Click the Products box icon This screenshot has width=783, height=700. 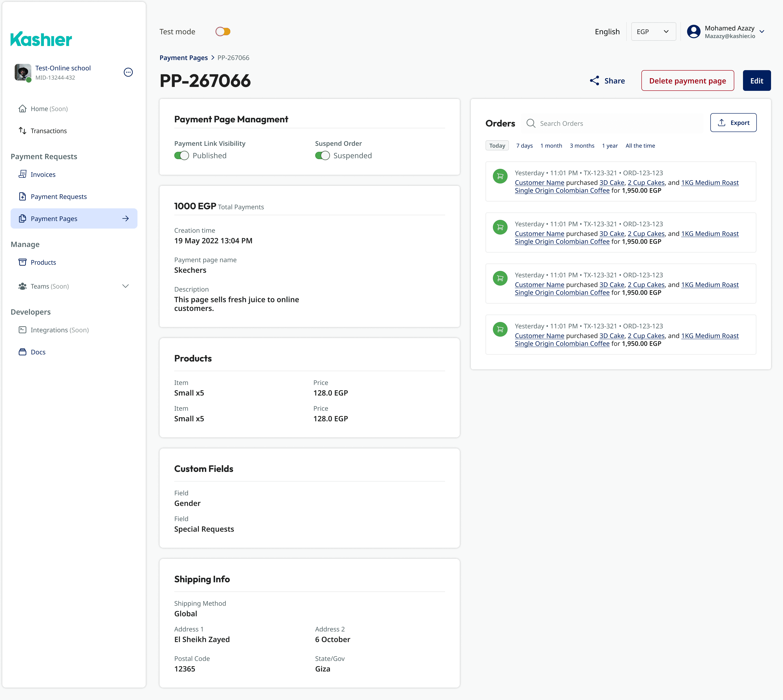23,262
